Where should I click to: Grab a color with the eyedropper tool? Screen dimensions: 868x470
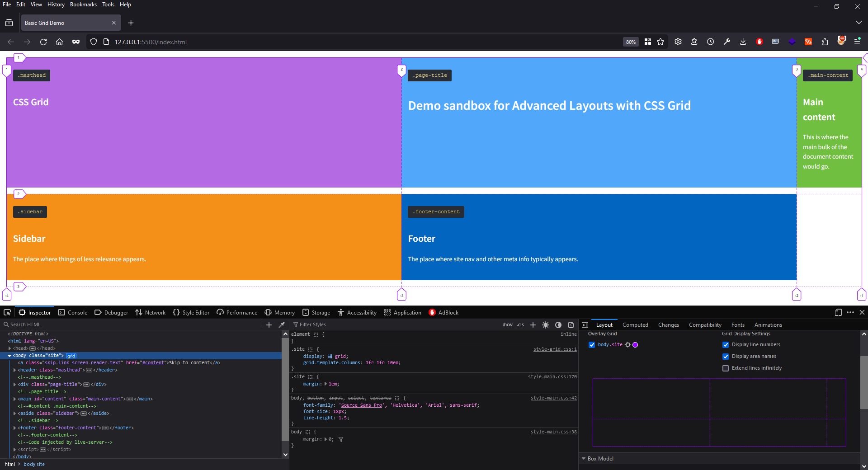coord(282,324)
